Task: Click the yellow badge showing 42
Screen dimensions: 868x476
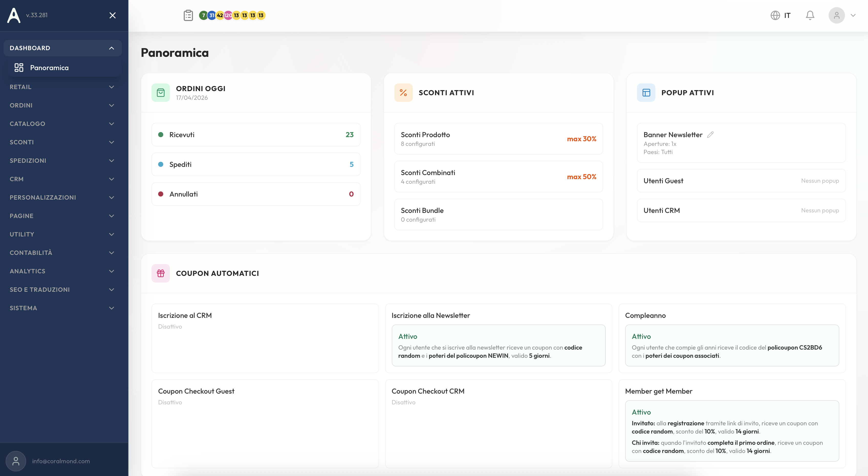Action: [220, 15]
